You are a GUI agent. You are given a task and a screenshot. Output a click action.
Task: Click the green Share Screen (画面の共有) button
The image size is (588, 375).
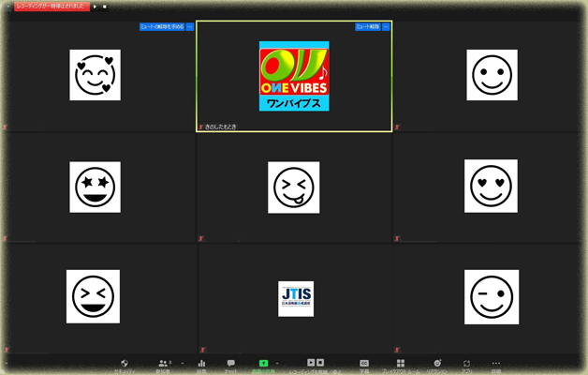(264, 363)
